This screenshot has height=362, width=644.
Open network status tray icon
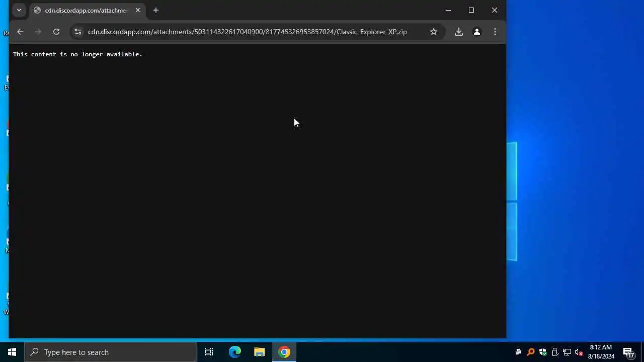pos(567,352)
